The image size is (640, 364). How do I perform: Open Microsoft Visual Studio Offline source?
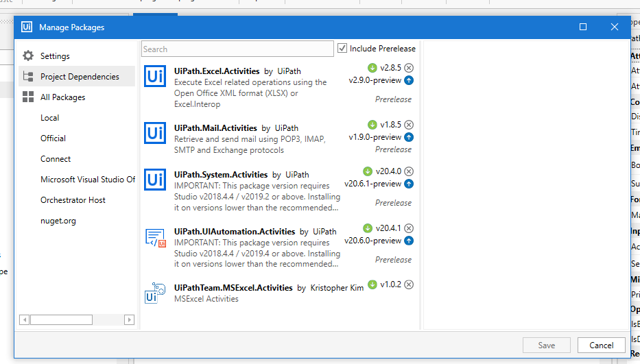tap(88, 180)
